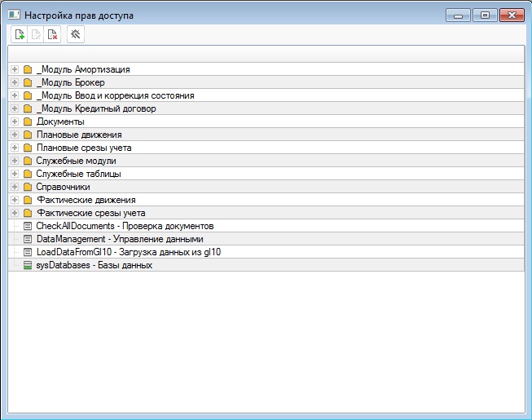Viewport: 532px width, 420px height.
Task: Click the folder icon next to Документы
Action: point(28,122)
